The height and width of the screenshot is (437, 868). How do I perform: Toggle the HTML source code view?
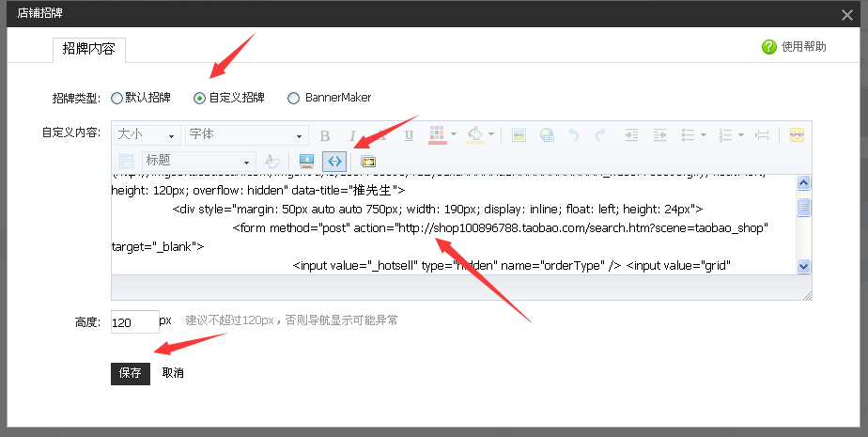tap(333, 161)
